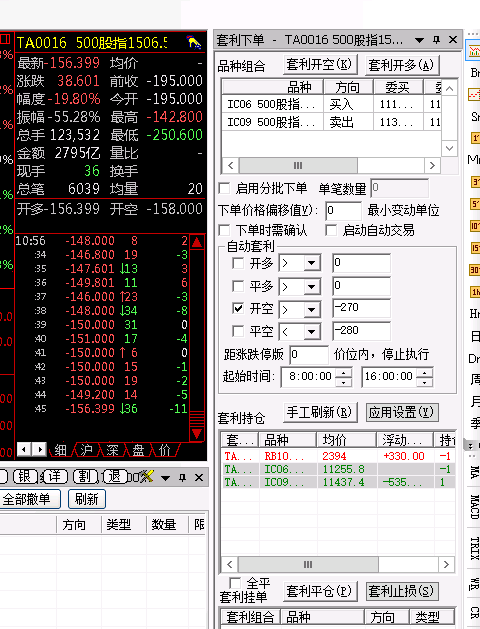Image resolution: width=480 pixels, height=629 pixels.
Task: Click the 套利平仓(P) button
Action: [x=320, y=591]
